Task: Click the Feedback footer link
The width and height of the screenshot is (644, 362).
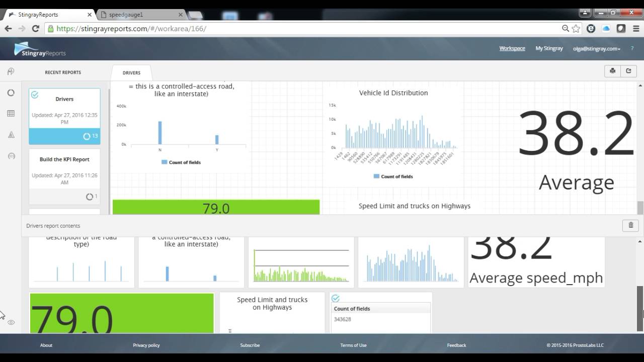Action: (456, 345)
